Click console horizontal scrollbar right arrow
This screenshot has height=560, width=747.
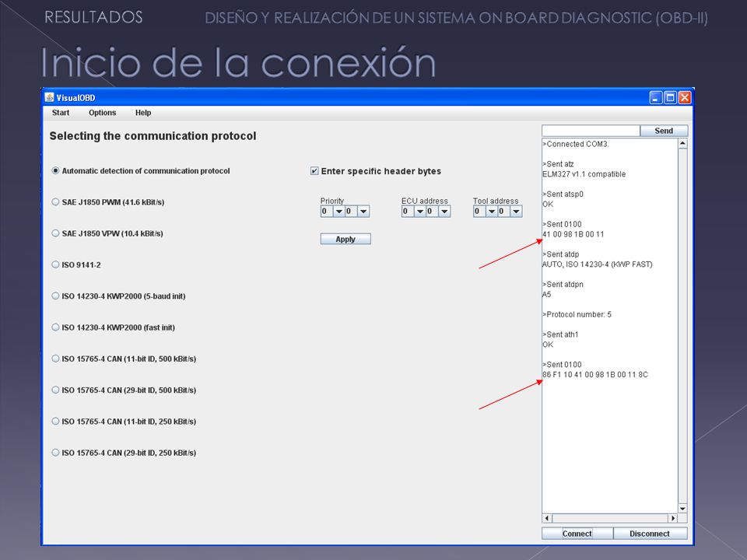tap(672, 518)
